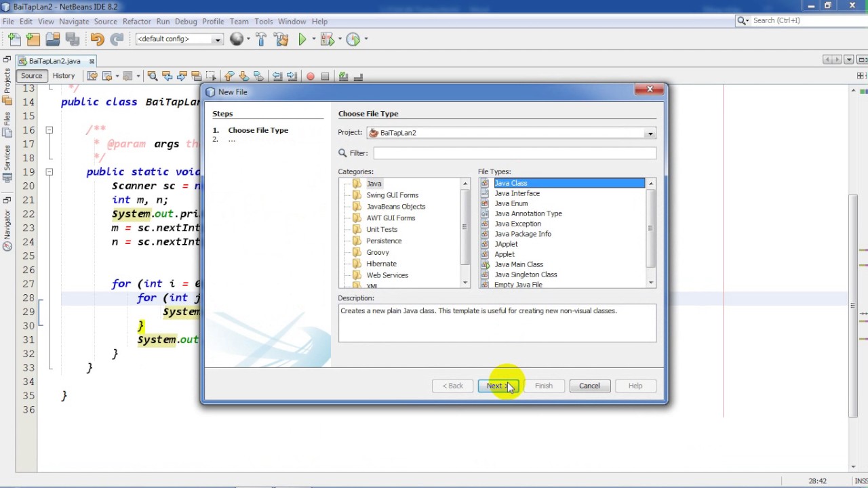The image size is (868, 488).
Task: Select the Web Services category
Action: point(387,275)
